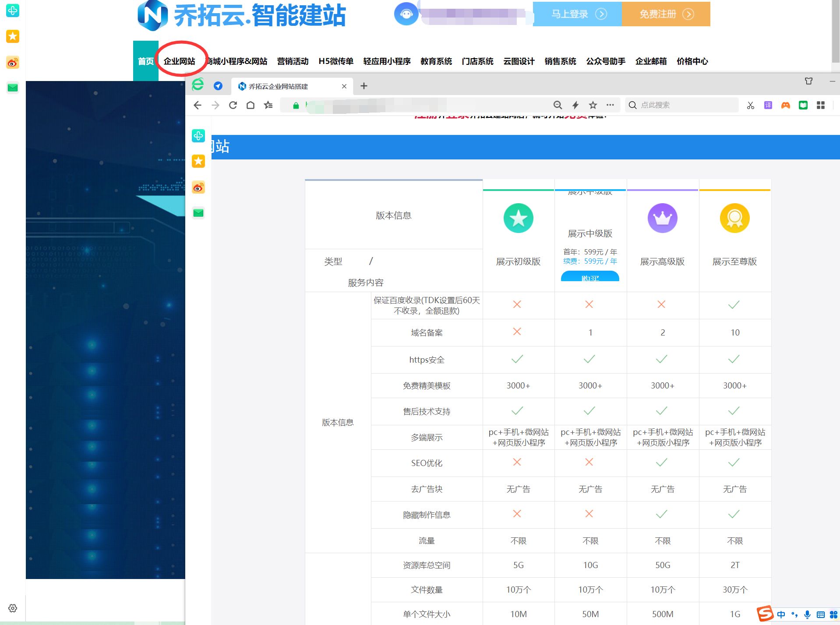The image size is (840, 625).
Task: Click the microphone icon on the Sogou input bar
Action: pos(807,614)
